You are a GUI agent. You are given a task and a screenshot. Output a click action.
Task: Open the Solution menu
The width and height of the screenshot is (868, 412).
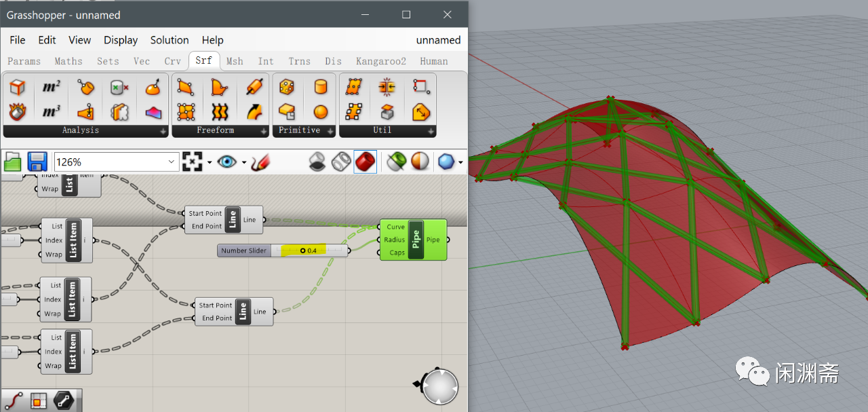pyautogui.click(x=170, y=40)
